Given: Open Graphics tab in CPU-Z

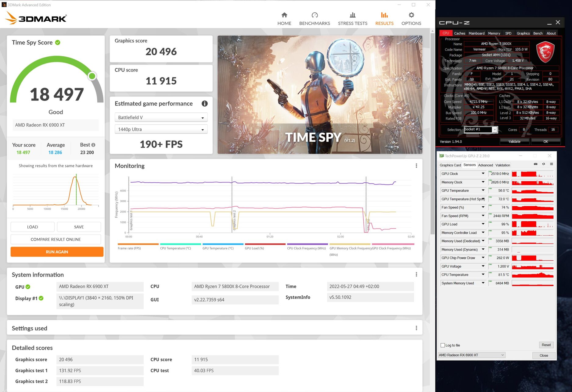Looking at the screenshot, I should click(523, 33).
